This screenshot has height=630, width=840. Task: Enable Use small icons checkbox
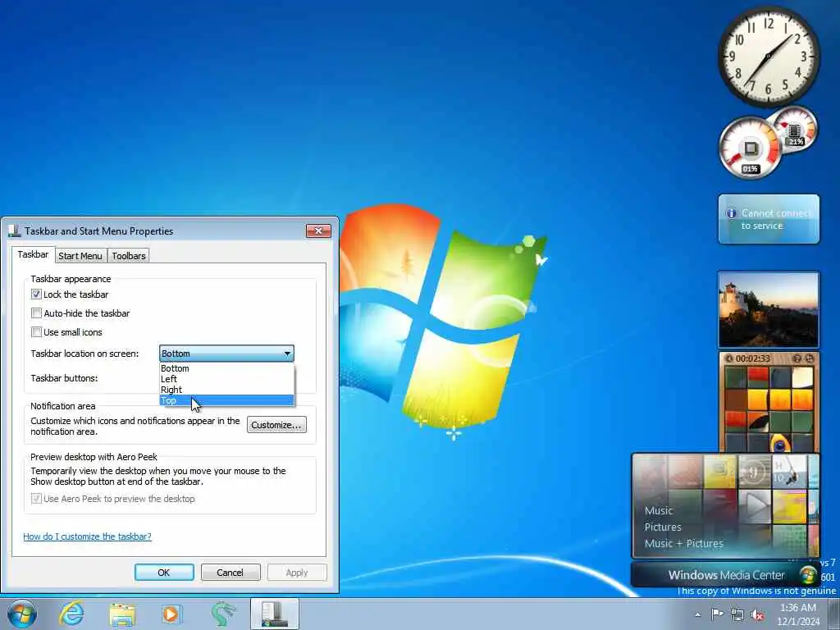(36, 332)
